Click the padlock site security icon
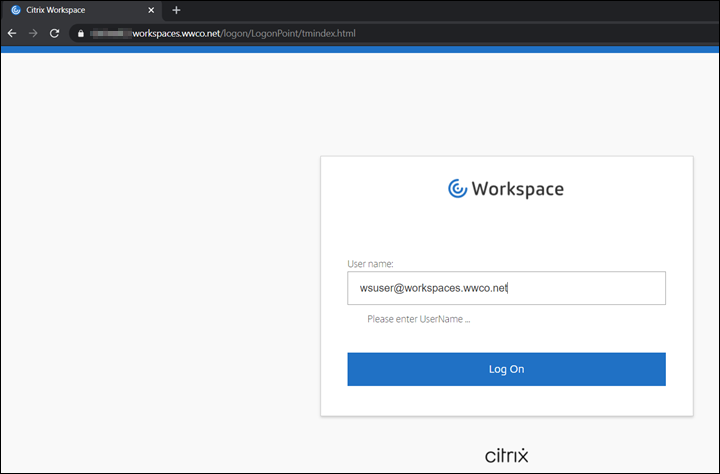The height and width of the screenshot is (474, 720). 81,34
